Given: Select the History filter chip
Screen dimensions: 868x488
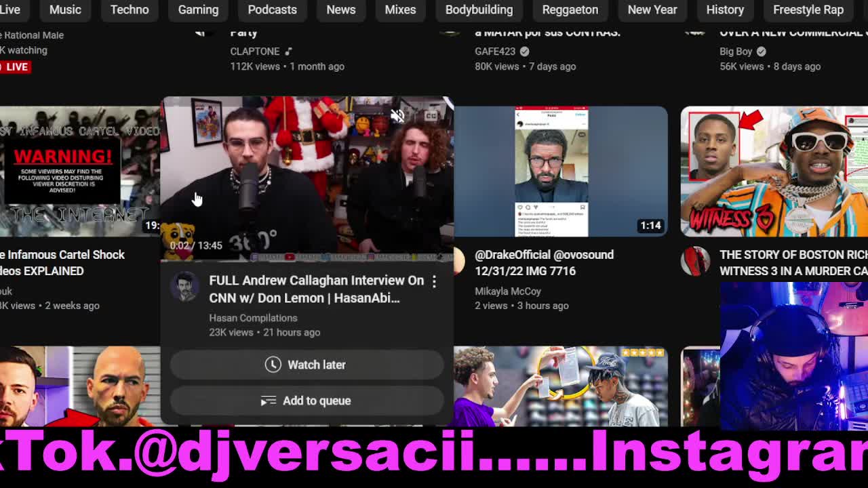Looking at the screenshot, I should tap(725, 9).
